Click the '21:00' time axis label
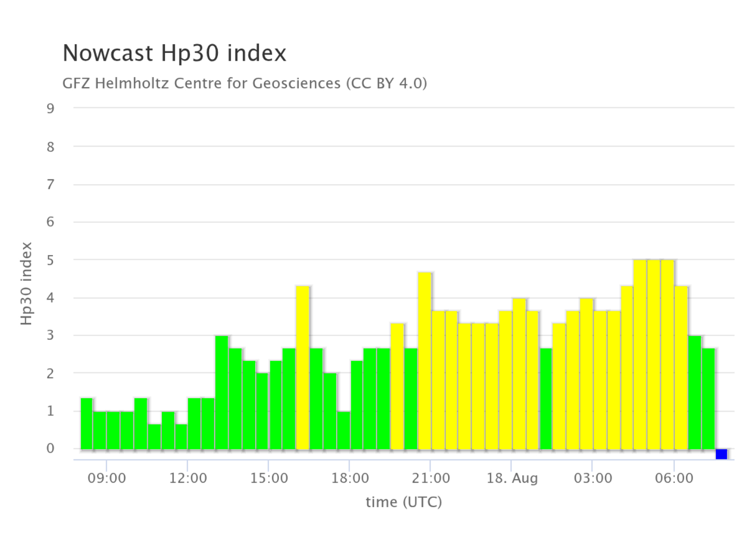Viewport: 747px width, 560px height. coord(431,478)
